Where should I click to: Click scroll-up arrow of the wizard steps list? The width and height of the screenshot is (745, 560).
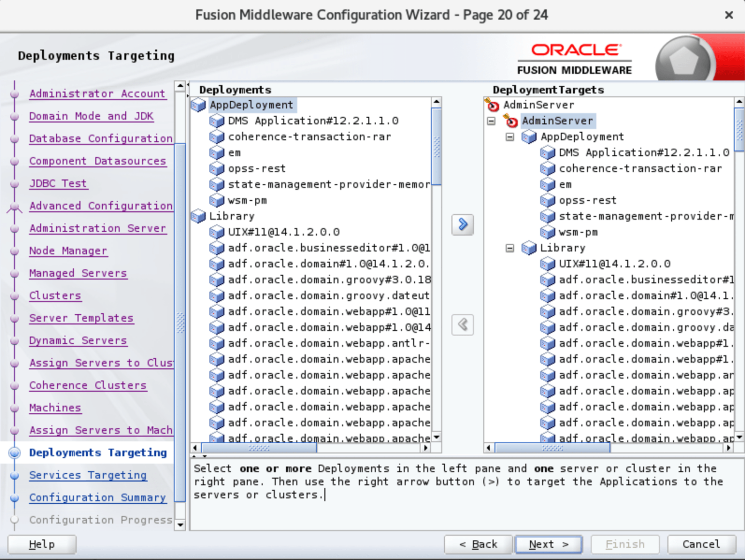pyautogui.click(x=180, y=86)
